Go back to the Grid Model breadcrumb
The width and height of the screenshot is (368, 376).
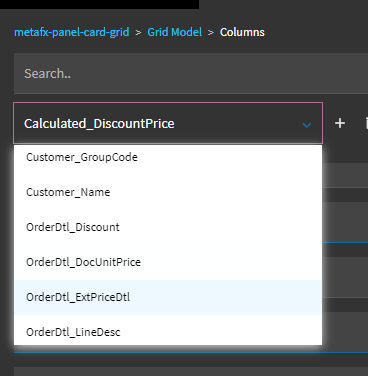(x=175, y=32)
